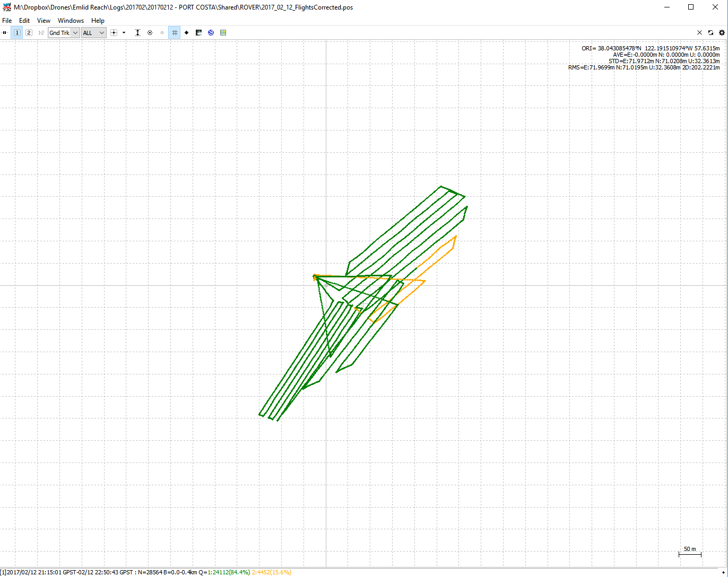Click the show track point circle icon
Viewport: 728px width, 577px height.
click(150, 33)
